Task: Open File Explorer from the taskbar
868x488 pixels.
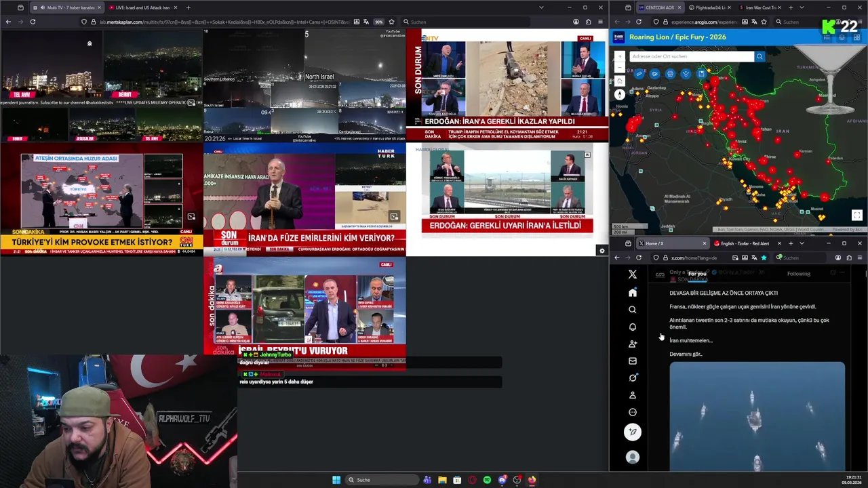Action: (x=442, y=480)
